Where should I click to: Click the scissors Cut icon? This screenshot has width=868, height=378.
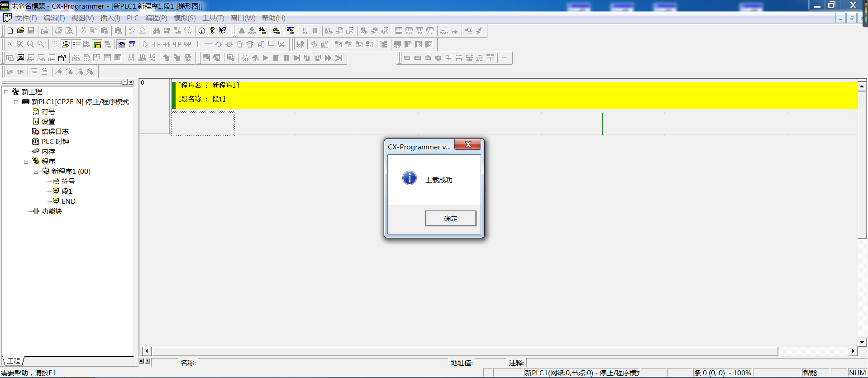click(x=83, y=31)
